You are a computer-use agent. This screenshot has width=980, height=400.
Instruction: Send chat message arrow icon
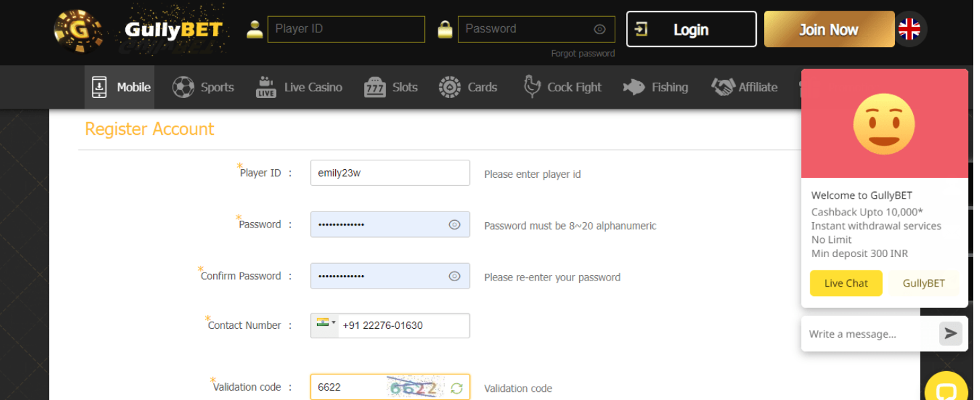[951, 334]
